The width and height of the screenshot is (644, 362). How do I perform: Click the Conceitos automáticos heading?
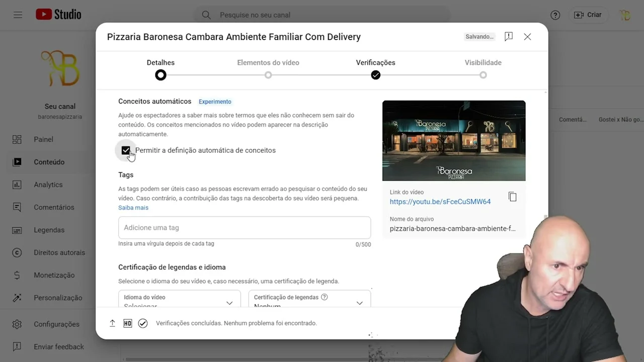click(155, 102)
